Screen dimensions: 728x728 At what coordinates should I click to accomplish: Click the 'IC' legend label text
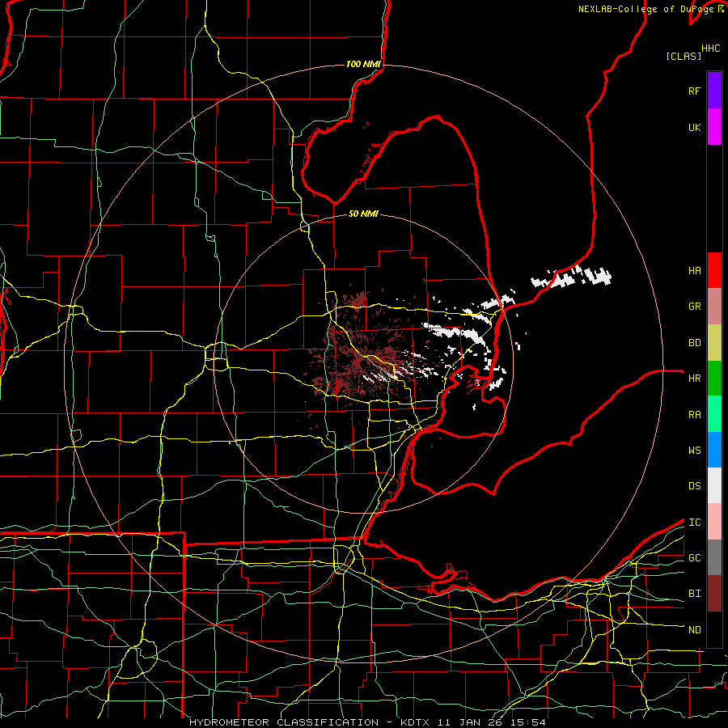point(694,523)
